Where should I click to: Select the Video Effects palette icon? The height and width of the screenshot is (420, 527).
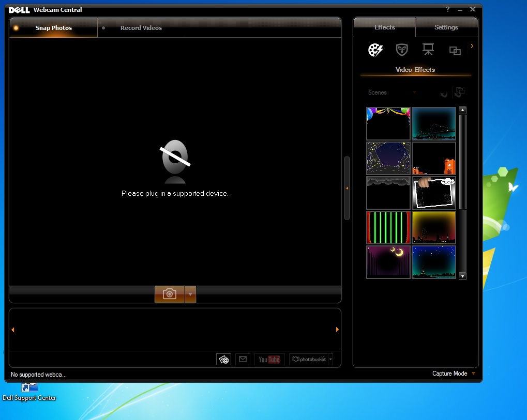[x=375, y=50]
